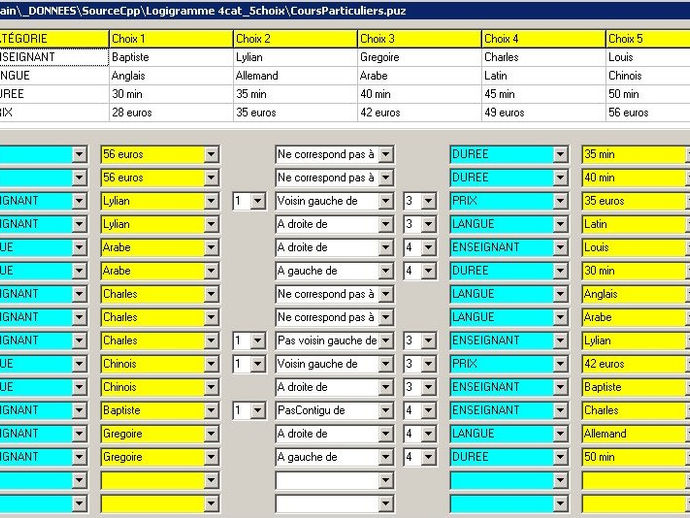This screenshot has width=690, height=518.
Task: Expand 'A droite de' dropdown in Latin row
Action: [x=386, y=224]
